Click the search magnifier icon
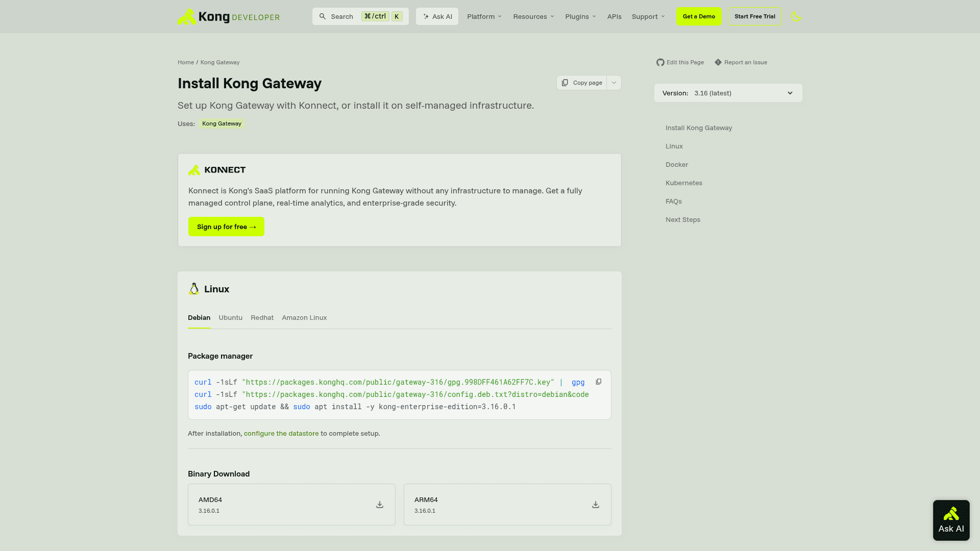 coord(323,16)
